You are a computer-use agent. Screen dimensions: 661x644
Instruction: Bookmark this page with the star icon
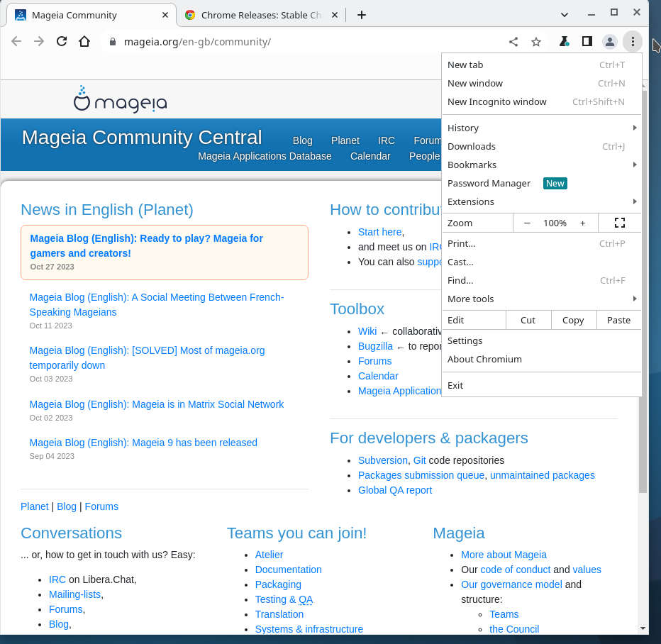pyautogui.click(x=535, y=42)
